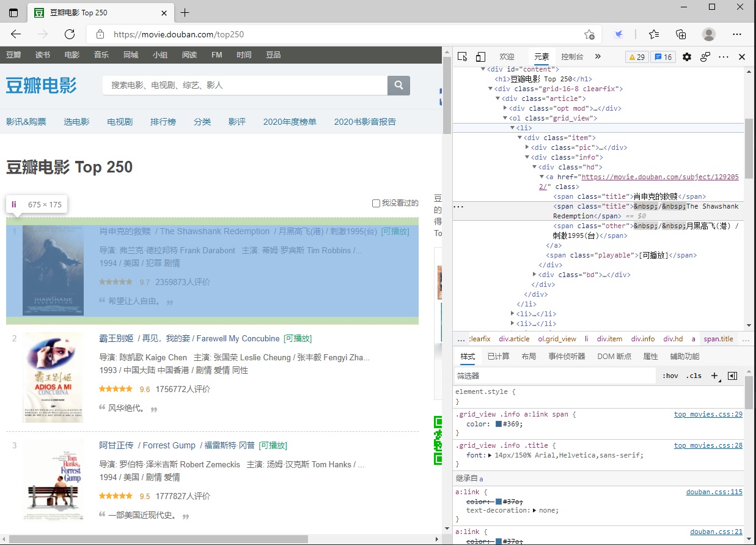Toggle the .cls element classes panel
The width and height of the screenshot is (756, 545).
[x=694, y=376]
